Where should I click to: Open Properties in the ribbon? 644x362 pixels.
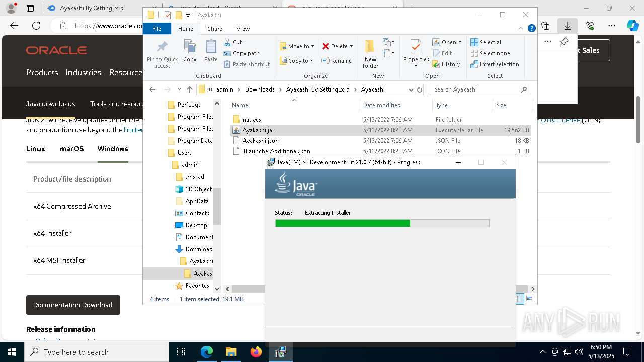tap(416, 54)
